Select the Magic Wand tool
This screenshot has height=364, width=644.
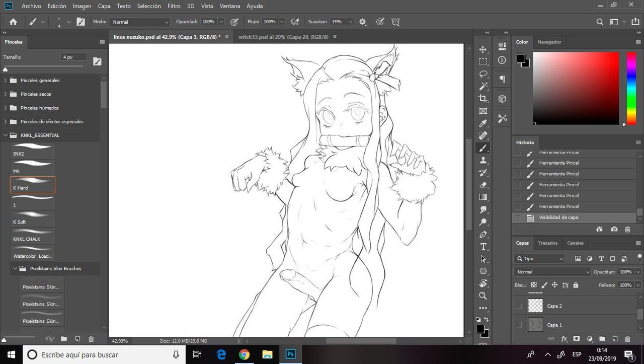coord(483,86)
